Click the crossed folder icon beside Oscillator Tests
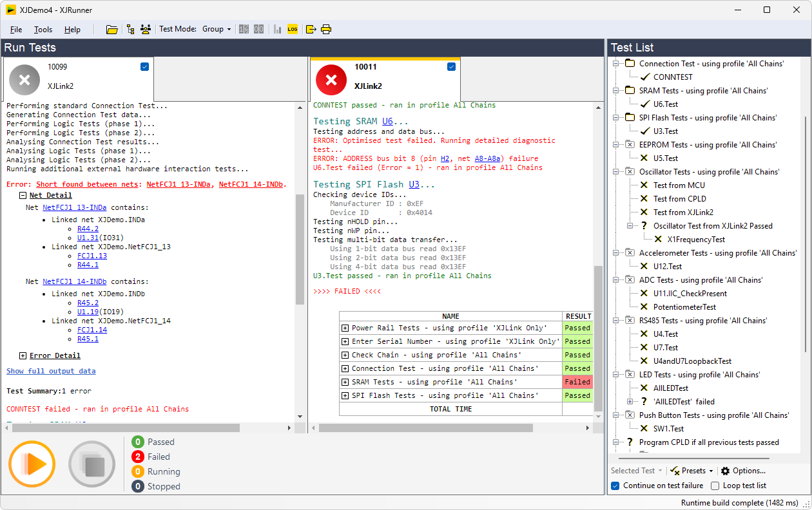The height and width of the screenshot is (510, 812). click(630, 172)
